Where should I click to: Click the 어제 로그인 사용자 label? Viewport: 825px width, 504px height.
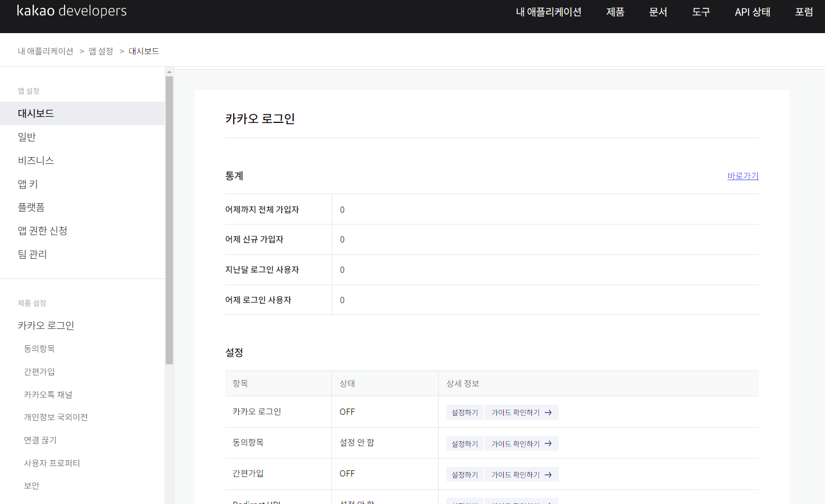pos(258,300)
